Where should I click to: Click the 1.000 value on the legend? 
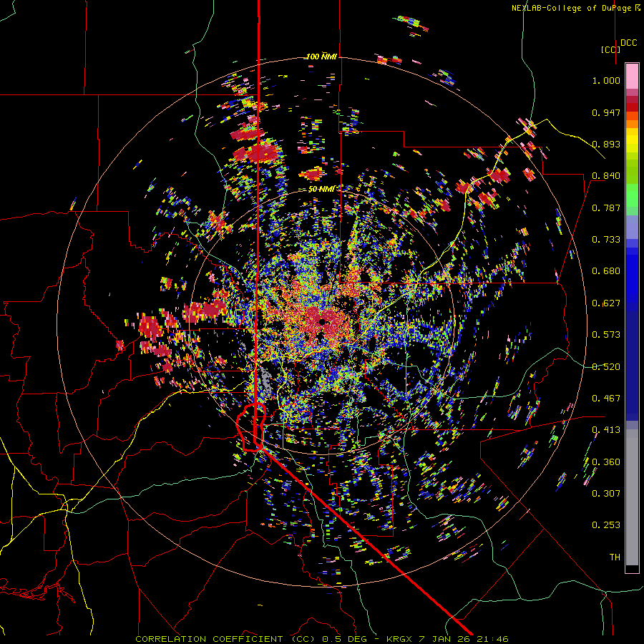tap(606, 80)
